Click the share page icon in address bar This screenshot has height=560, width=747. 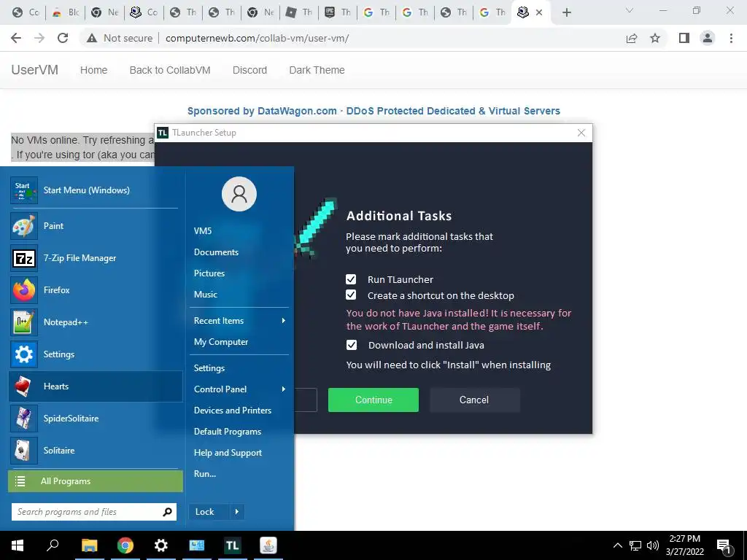632,38
